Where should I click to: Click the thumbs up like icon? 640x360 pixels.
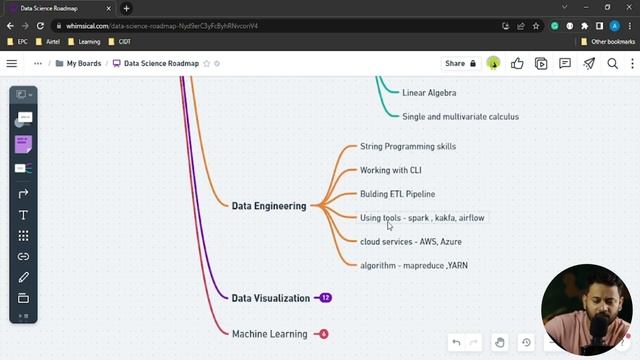[517, 63]
